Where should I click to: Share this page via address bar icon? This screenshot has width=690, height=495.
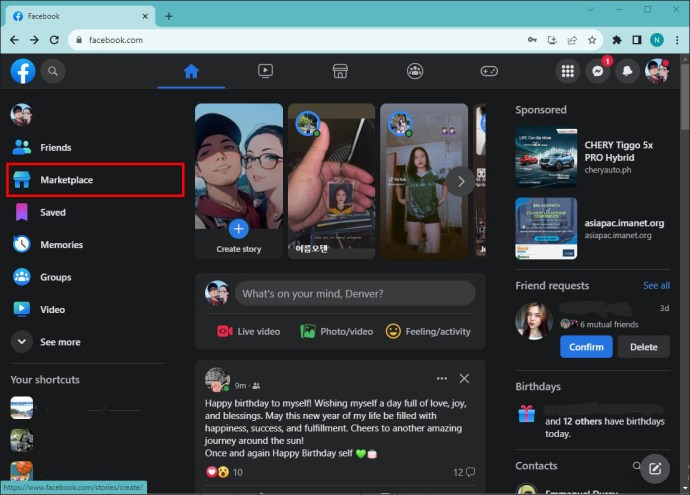click(x=572, y=40)
